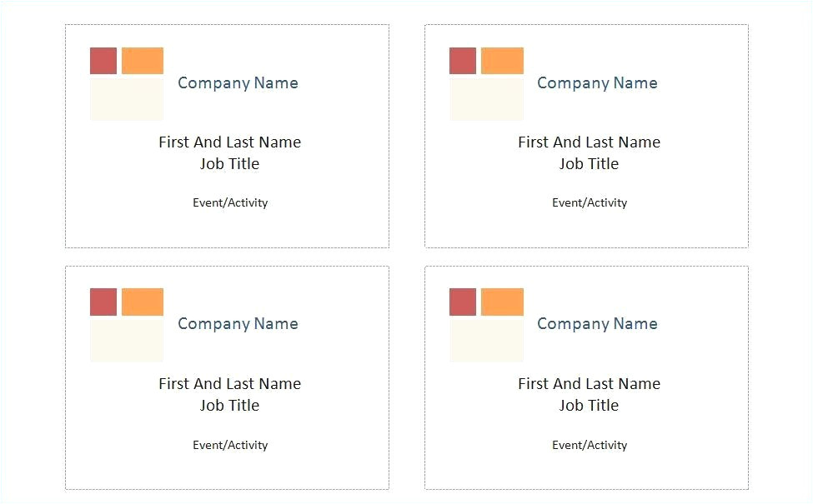Screen dimensions: 813x504
Task: Click Company Name text in the bottom-right badge
Action: (x=597, y=323)
